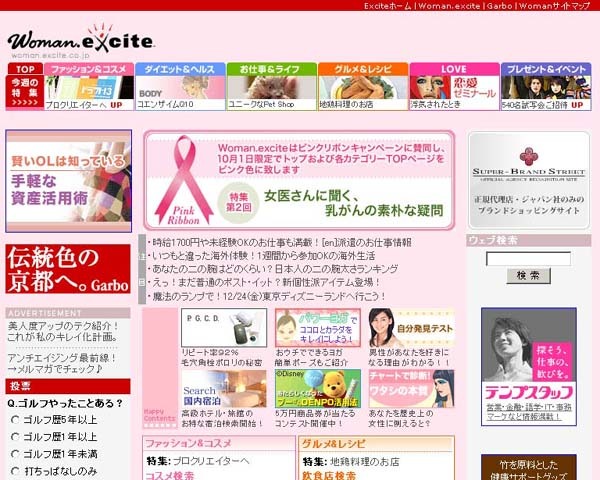This screenshot has height=480, width=600.
Task: Open 美人度アップのテク紹介 ad link
Action: (x=63, y=331)
